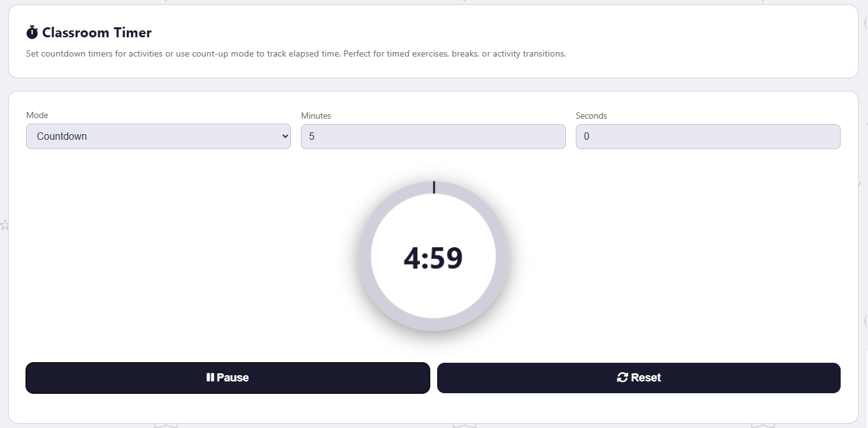The width and height of the screenshot is (868, 428).
Task: Click the Classroom Timer heading text
Action: pyautogui.click(x=97, y=33)
